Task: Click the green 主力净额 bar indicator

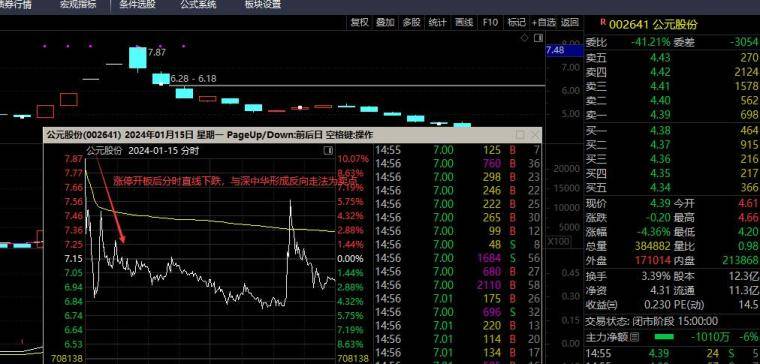Action: (x=664, y=336)
